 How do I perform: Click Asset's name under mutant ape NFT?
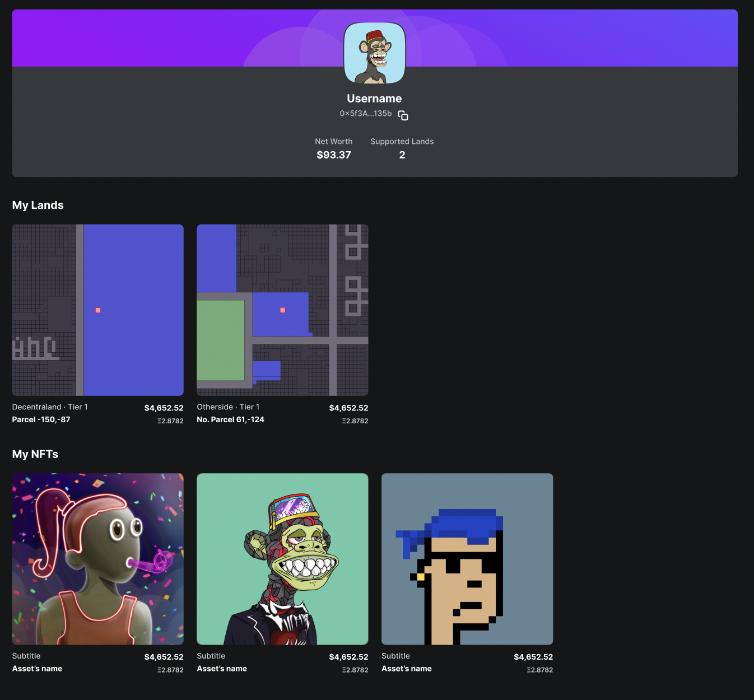click(x=222, y=669)
